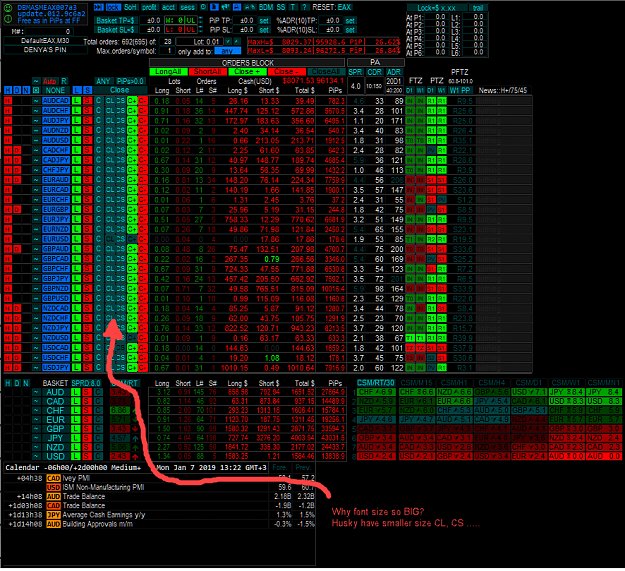Open the 'any' selector next to only add to

point(227,51)
